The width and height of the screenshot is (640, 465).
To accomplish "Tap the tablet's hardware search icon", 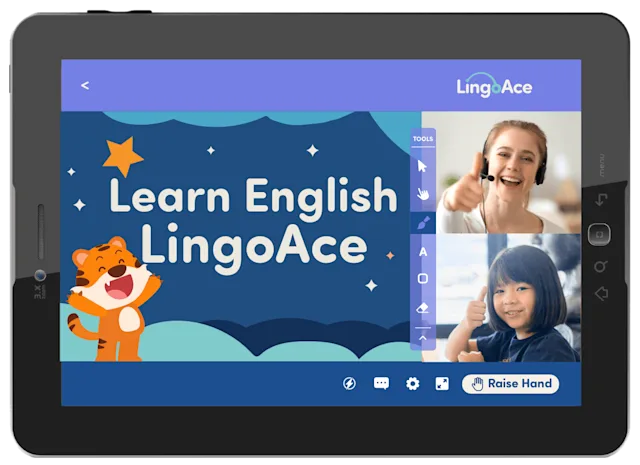I will coord(600,267).
